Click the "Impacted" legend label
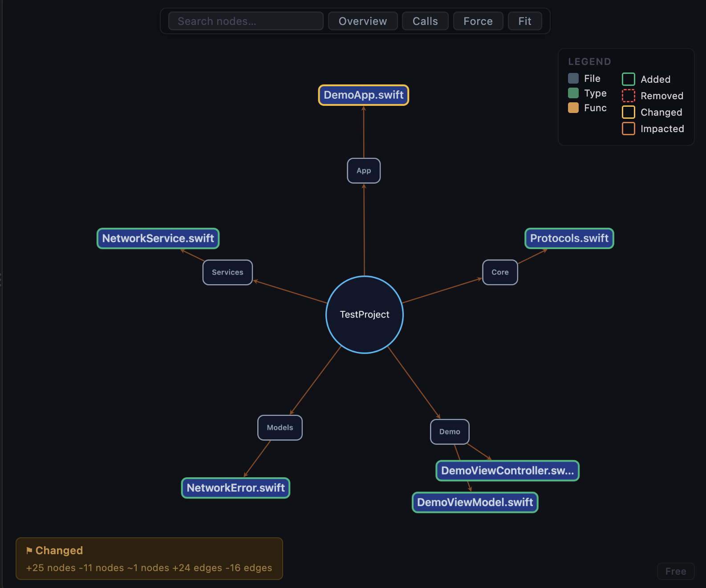Screen dimensions: 706x588 tap(662, 129)
